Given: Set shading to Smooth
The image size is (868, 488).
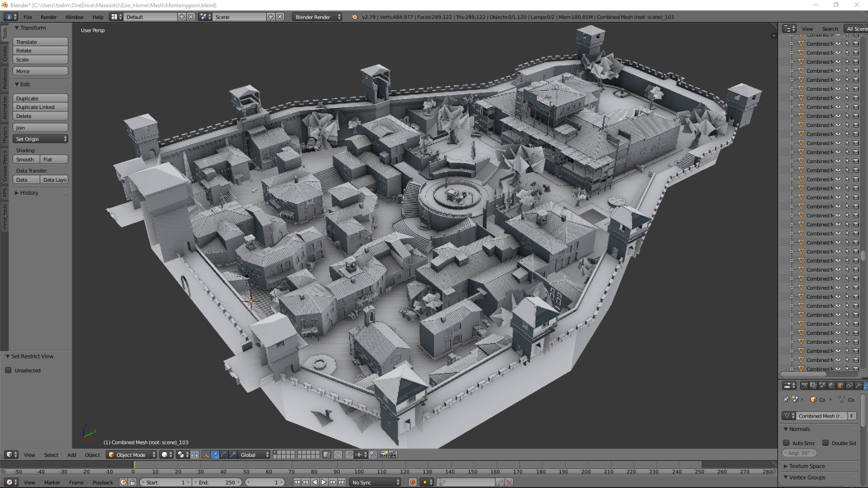Looking at the screenshot, I should point(26,159).
